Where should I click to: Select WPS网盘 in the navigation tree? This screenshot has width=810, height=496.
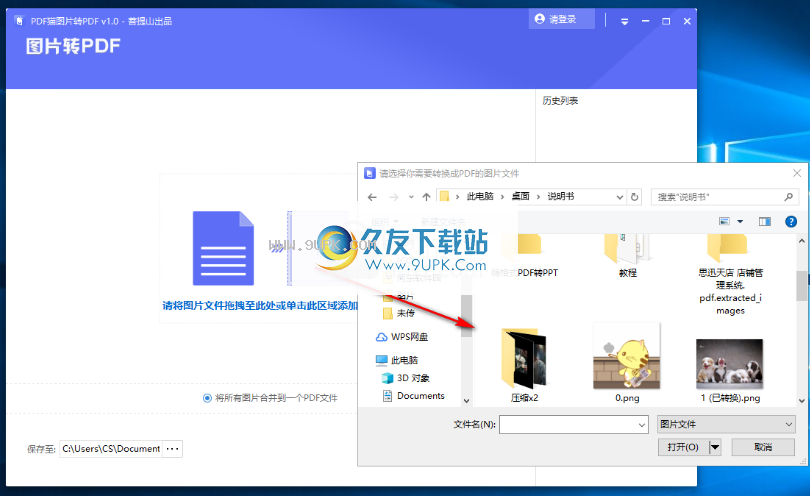tap(402, 337)
